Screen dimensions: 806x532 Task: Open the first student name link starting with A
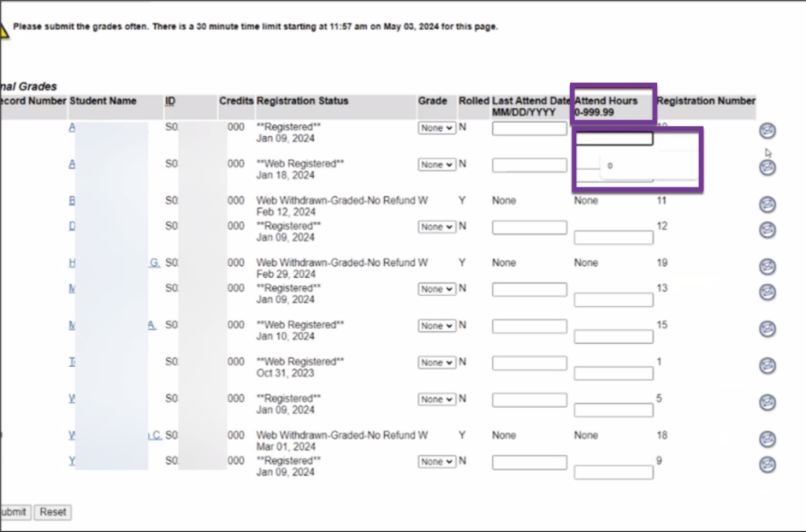click(x=72, y=127)
